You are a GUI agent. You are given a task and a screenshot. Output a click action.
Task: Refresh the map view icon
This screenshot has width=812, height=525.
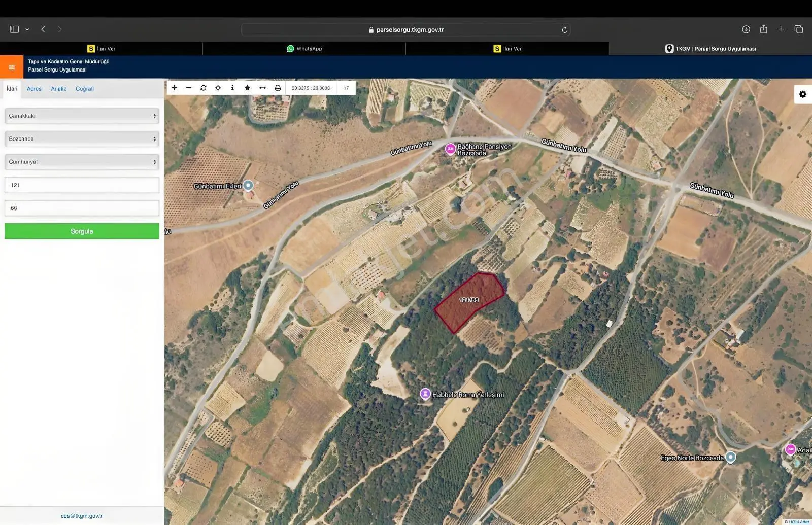(204, 88)
